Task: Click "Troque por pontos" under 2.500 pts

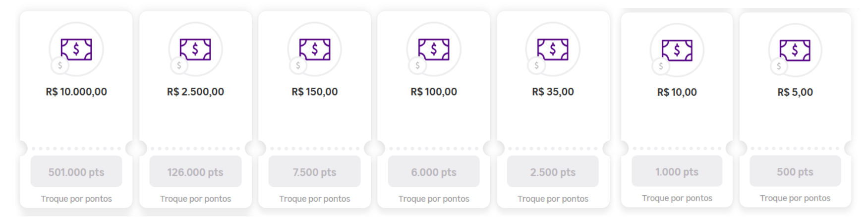Action: pyautogui.click(x=553, y=199)
